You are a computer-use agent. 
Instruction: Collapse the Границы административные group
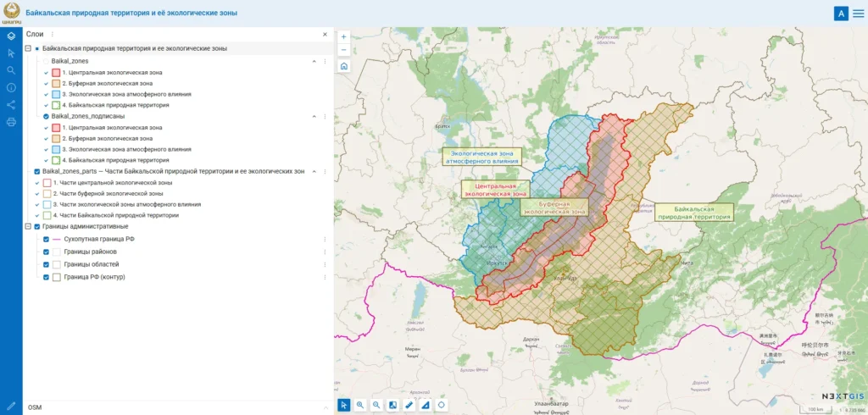(28, 226)
